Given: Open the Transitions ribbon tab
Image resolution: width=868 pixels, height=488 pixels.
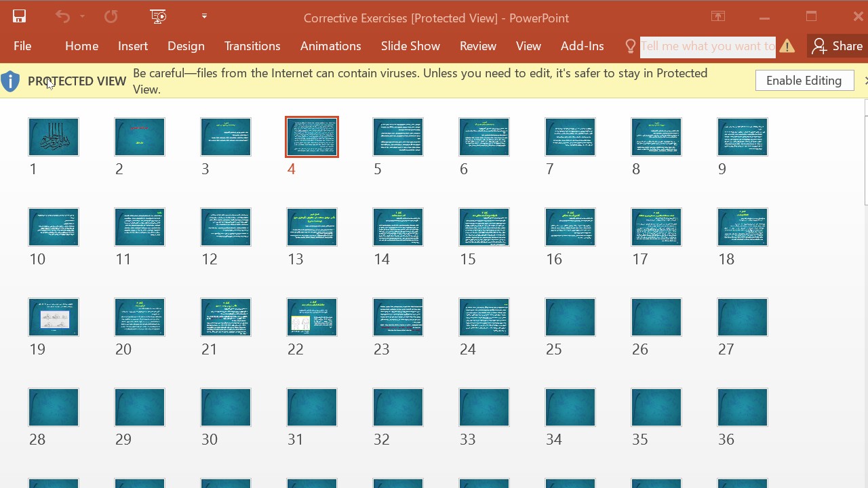Looking at the screenshot, I should pyautogui.click(x=252, y=46).
